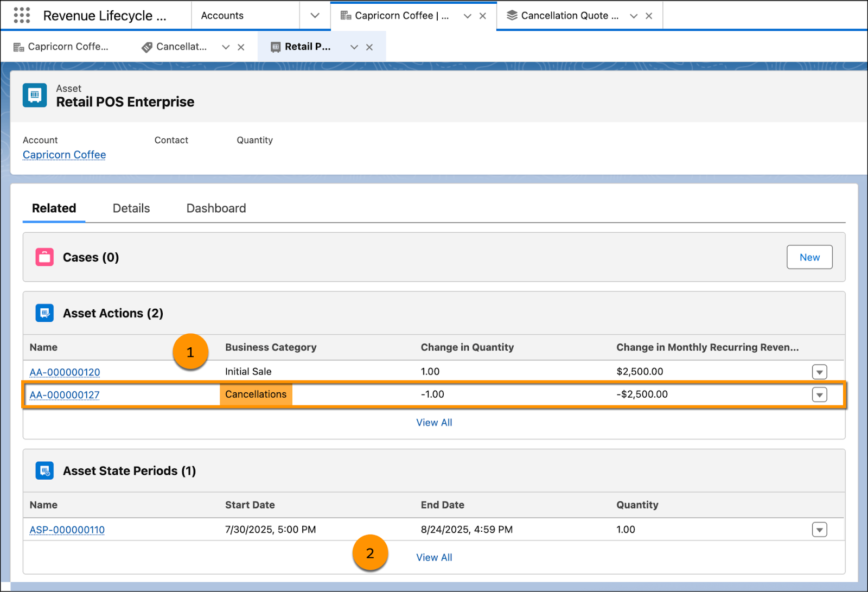The height and width of the screenshot is (592, 868).
Task: Click the Retail POS Enterprise asset icon
Action: tap(35, 95)
